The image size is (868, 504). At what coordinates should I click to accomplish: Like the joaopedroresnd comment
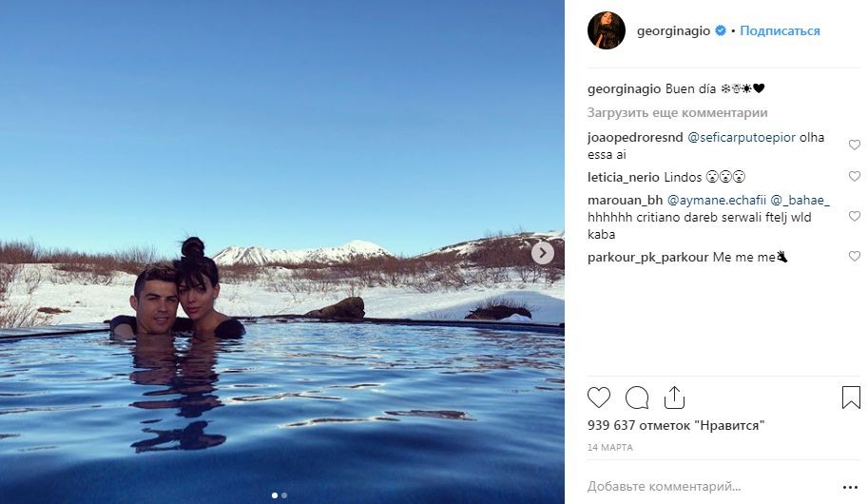pyautogui.click(x=854, y=145)
